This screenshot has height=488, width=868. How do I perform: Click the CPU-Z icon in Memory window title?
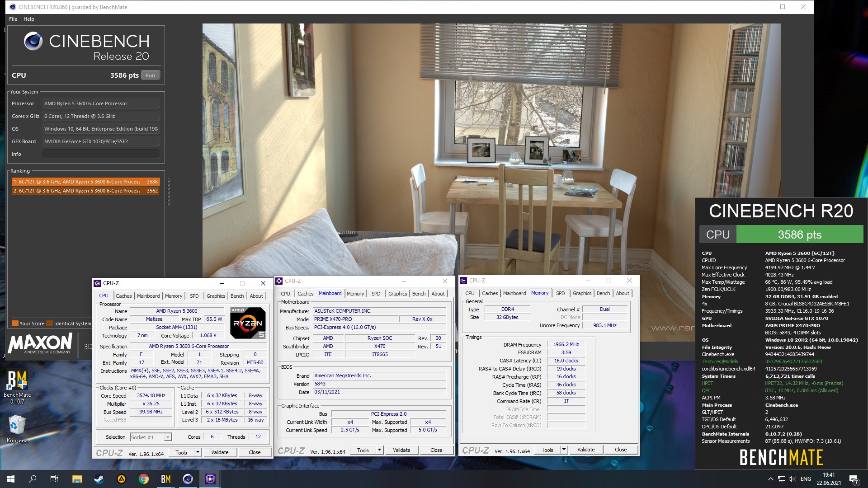coord(463,281)
